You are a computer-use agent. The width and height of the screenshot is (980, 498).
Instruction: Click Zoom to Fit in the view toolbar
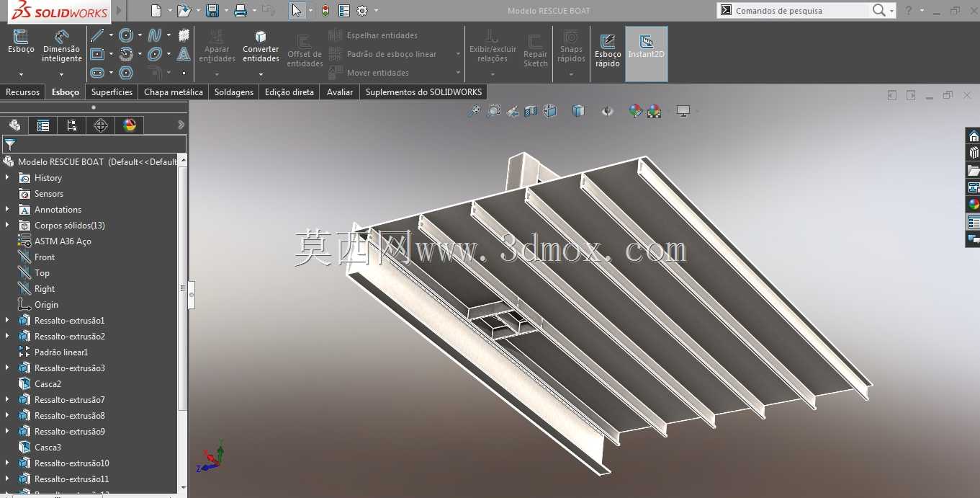pyautogui.click(x=474, y=111)
